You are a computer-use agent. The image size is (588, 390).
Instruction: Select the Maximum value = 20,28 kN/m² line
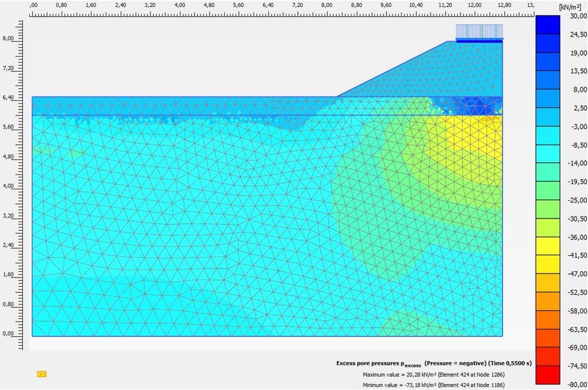pos(434,375)
